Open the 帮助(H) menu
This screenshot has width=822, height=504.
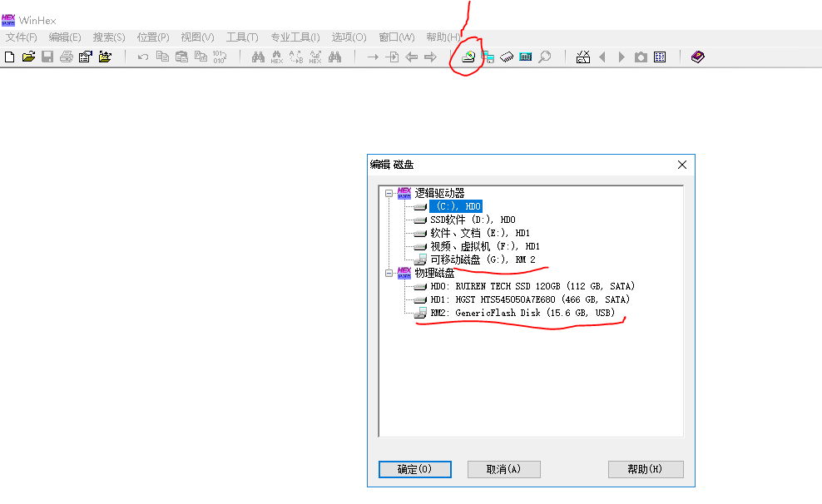pyautogui.click(x=443, y=37)
